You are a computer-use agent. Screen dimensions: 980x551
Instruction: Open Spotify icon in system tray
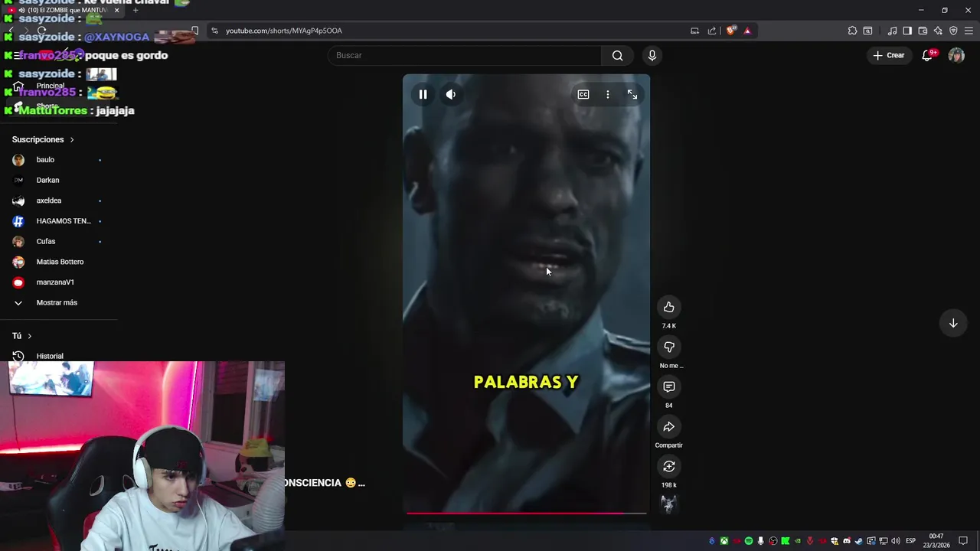(x=749, y=541)
